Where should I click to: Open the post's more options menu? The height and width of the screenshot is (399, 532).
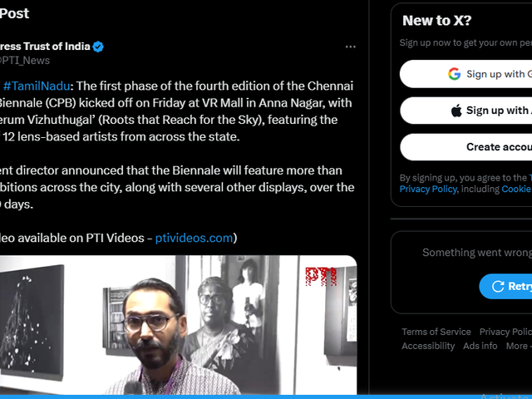tap(350, 47)
